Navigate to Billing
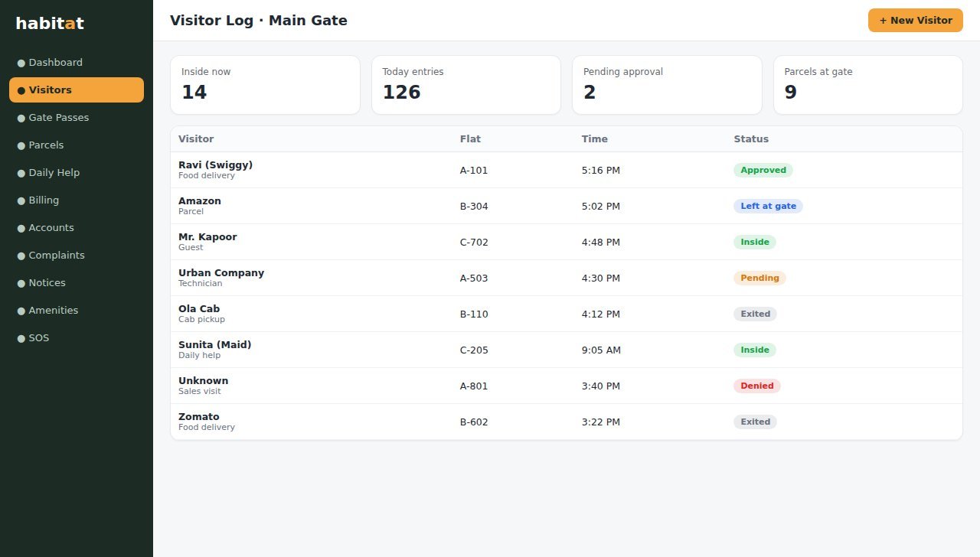Screen dimensions: 980x557 tap(77, 200)
